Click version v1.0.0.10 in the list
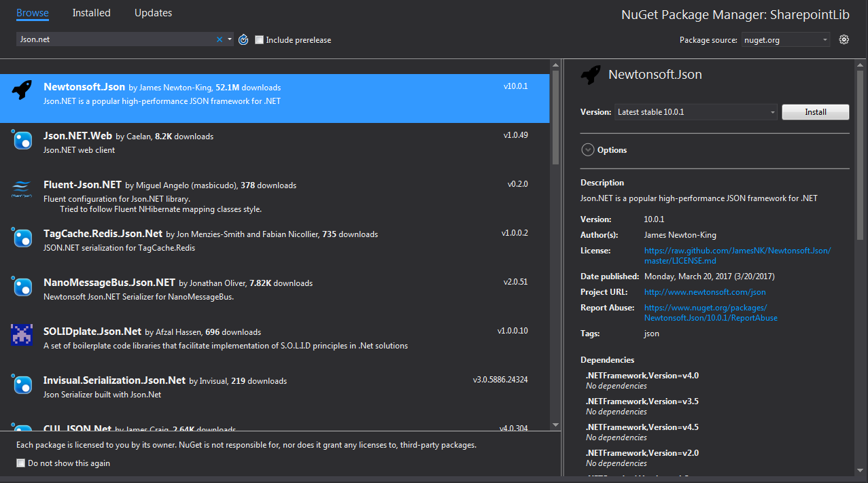Image resolution: width=868 pixels, height=483 pixels. point(513,331)
